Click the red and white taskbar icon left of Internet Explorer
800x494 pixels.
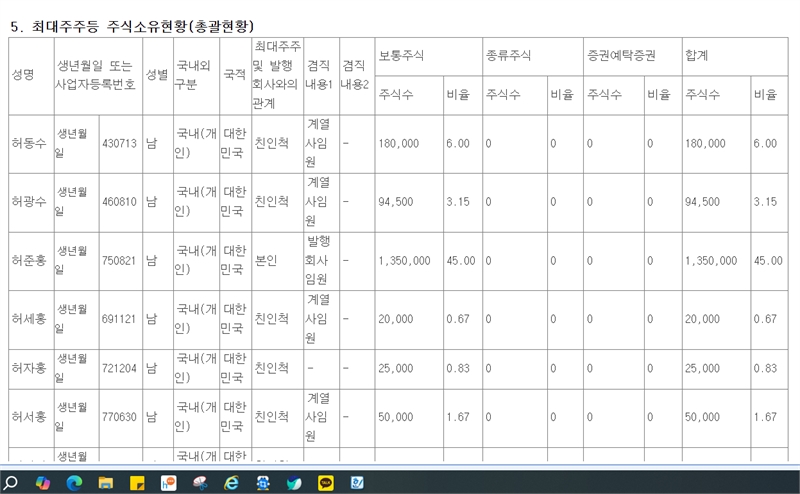point(199,482)
